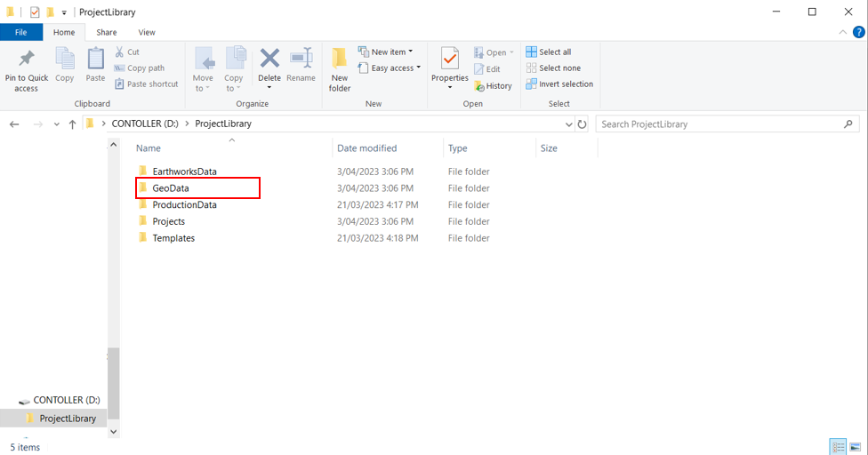Viewport: 868px width, 455px height.
Task: Switch to the Home ribbon tab
Action: click(x=64, y=32)
